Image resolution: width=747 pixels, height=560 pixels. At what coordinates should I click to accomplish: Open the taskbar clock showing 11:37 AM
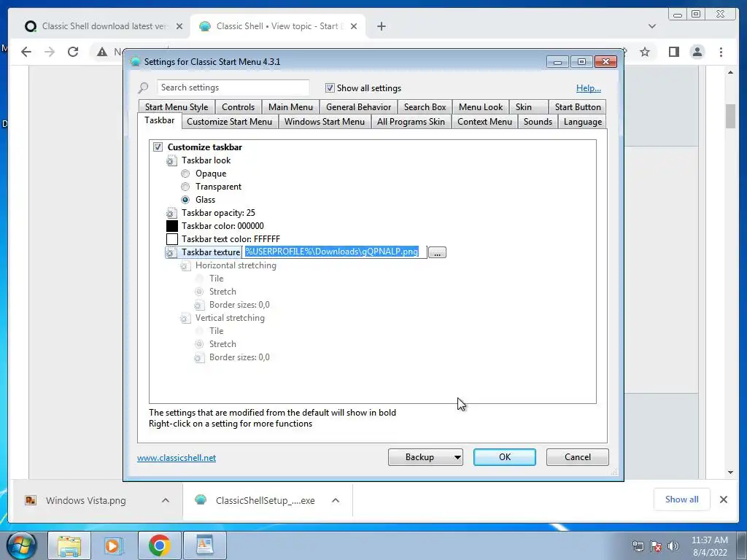709,546
